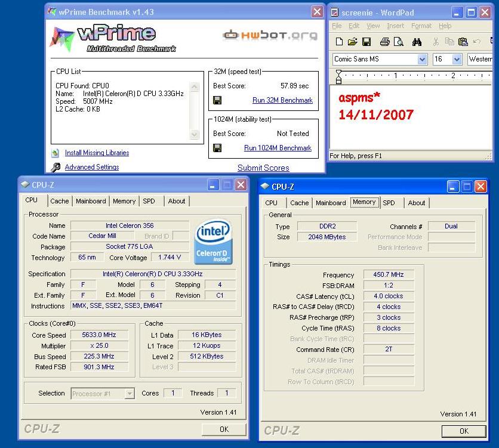Click Install Missing Libraries link

pos(97,153)
